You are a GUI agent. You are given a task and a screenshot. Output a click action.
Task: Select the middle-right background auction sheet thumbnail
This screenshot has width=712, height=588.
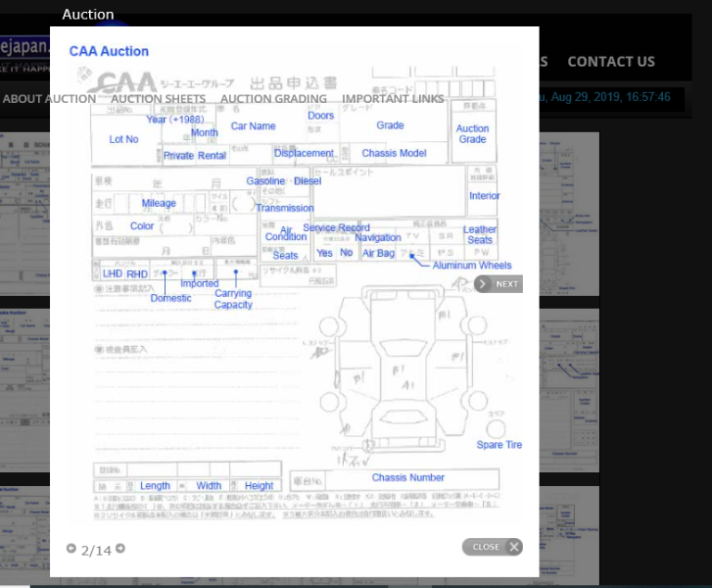569,390
